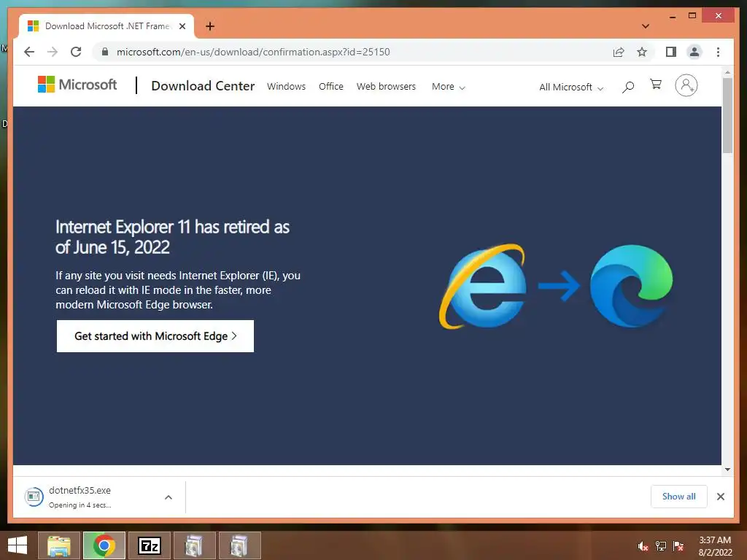This screenshot has height=560, width=747.
Task: View site security lock info
Action: point(105,52)
